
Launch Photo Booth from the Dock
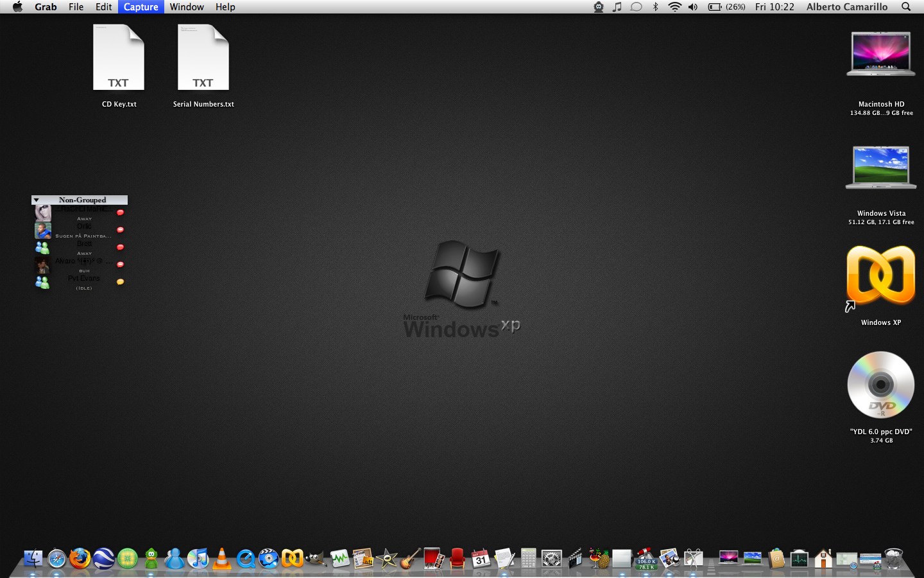434,559
